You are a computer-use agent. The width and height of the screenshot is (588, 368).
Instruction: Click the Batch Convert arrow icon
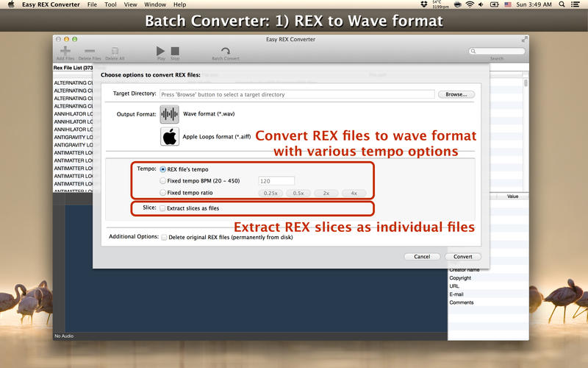coord(226,51)
